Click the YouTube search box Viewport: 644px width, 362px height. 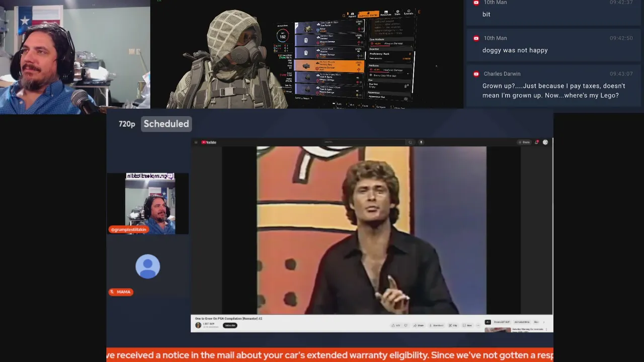tap(365, 142)
